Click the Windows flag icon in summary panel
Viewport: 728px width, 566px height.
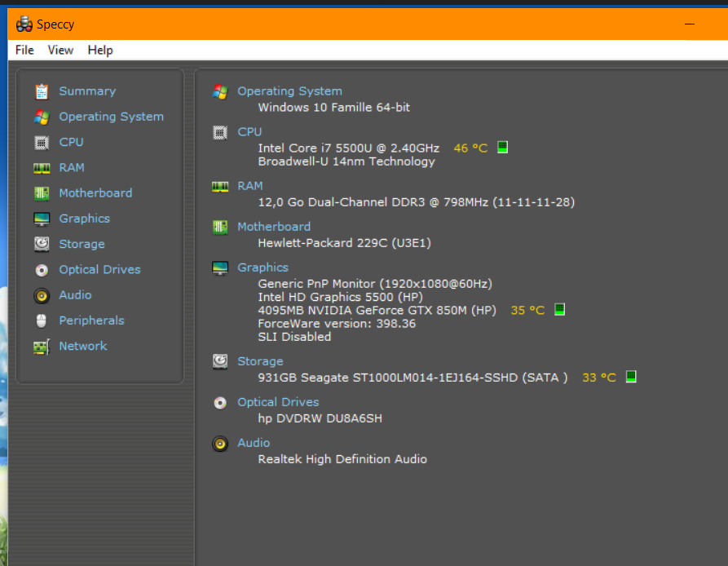[x=220, y=92]
